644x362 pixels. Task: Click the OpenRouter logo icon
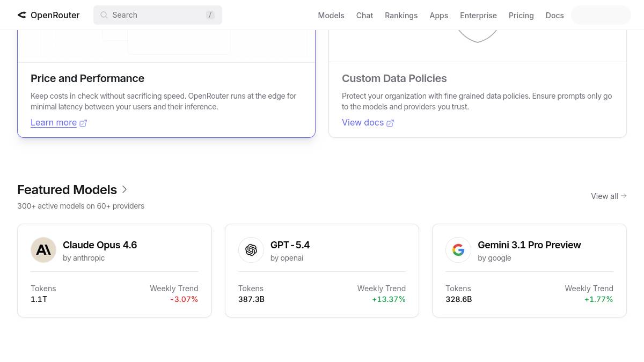(x=22, y=15)
